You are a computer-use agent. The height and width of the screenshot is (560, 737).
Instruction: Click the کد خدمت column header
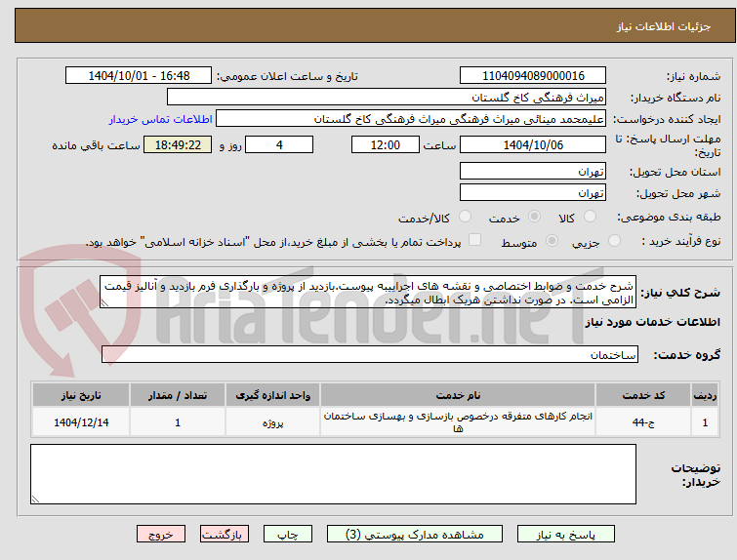click(x=643, y=395)
